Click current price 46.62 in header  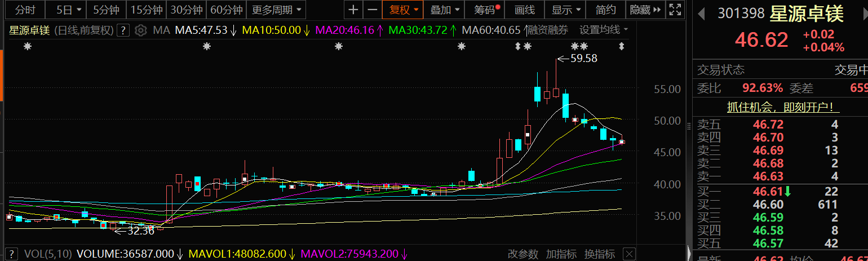761,40
